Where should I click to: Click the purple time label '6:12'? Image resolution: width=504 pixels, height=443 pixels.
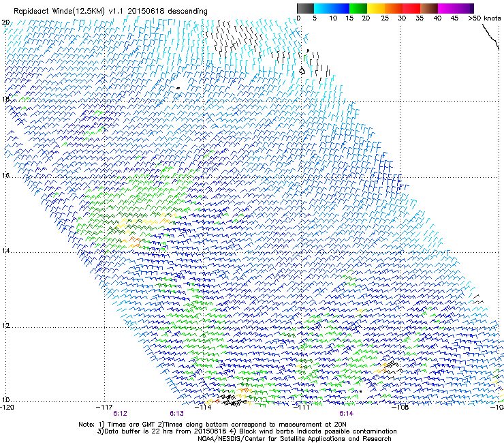coord(121,414)
